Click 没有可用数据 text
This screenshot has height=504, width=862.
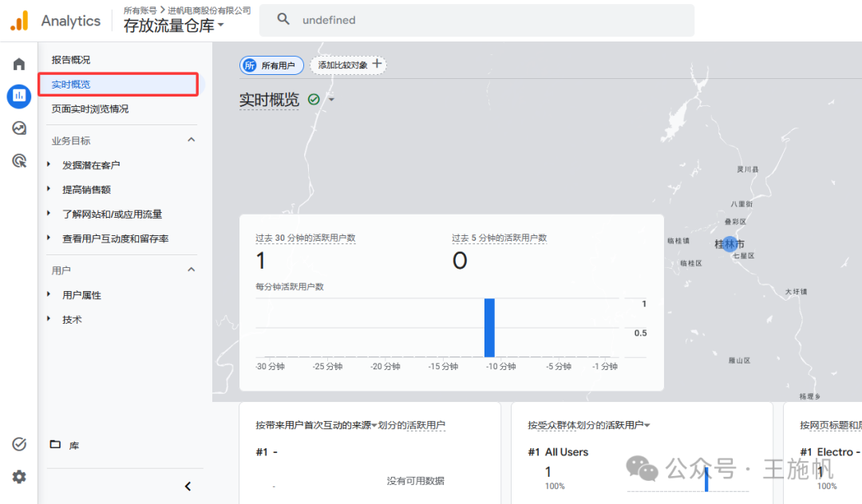tap(415, 481)
